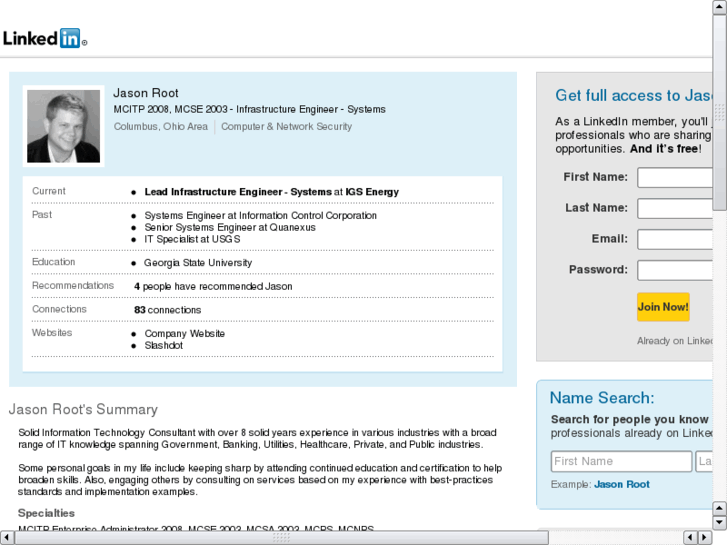The image size is (727, 545).
Task: Click the Jason Root name heading
Action: coord(146,93)
